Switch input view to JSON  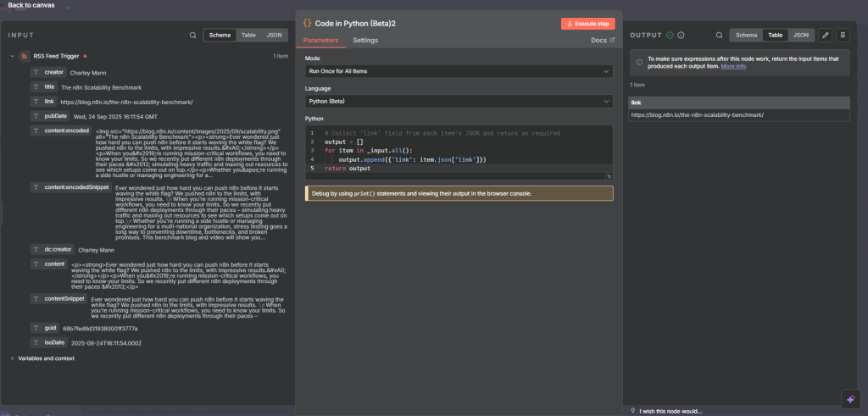tap(274, 36)
